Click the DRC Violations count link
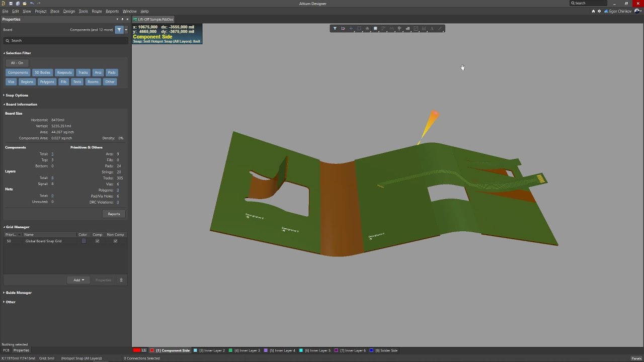This screenshot has width=644, height=362. pos(118,202)
